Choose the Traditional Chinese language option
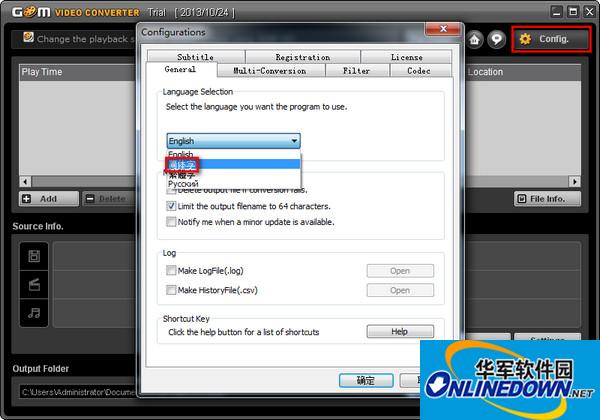Image resolution: width=600 pixels, height=420 pixels. coord(233,175)
